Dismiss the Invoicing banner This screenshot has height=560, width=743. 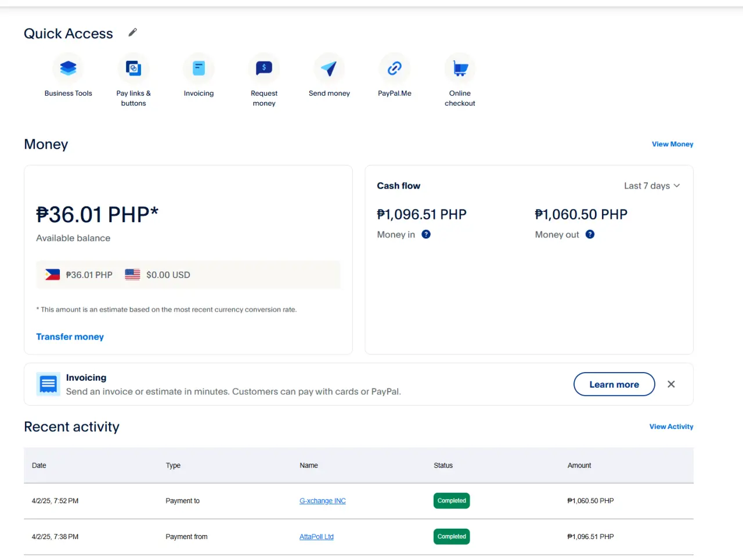coord(671,384)
